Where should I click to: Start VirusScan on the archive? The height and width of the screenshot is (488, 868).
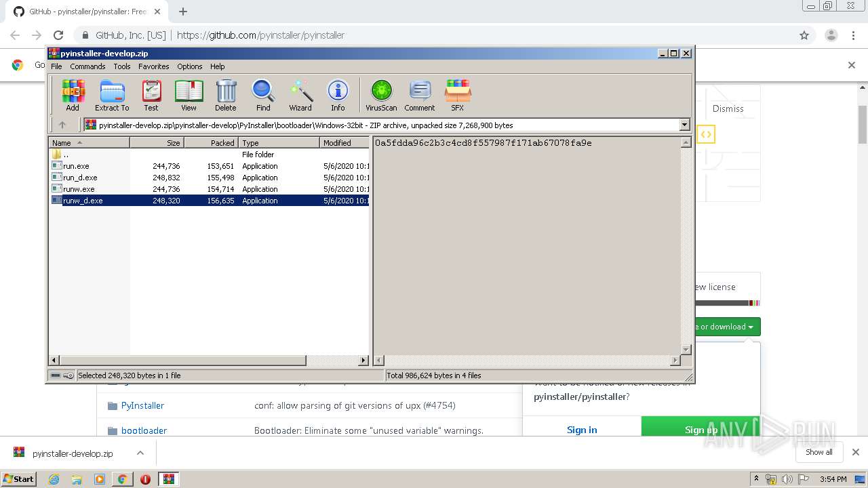pyautogui.click(x=381, y=95)
